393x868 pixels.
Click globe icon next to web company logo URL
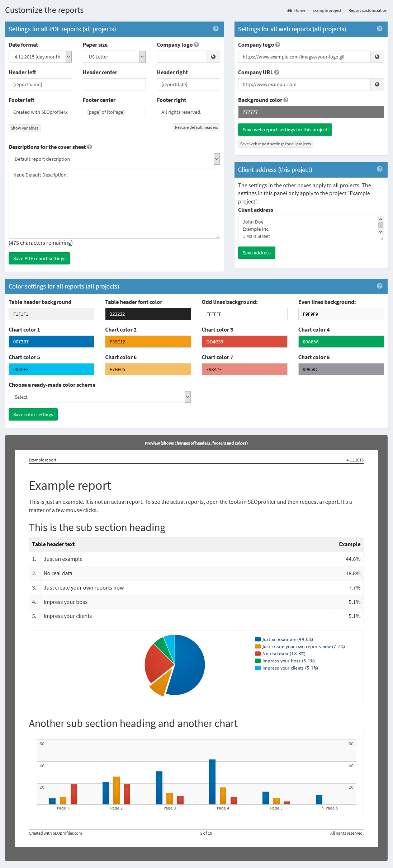(x=377, y=57)
